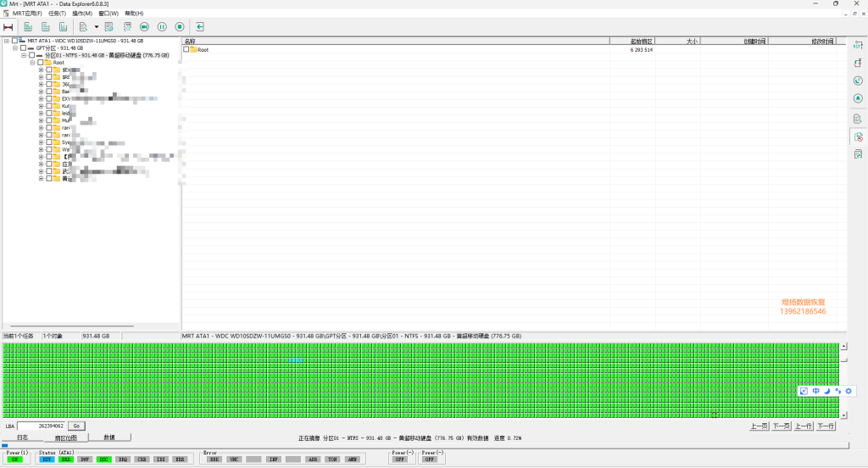Screen dimensions: 868x468
Task: Click the red measure icon at toolbar start
Action: [8, 27]
